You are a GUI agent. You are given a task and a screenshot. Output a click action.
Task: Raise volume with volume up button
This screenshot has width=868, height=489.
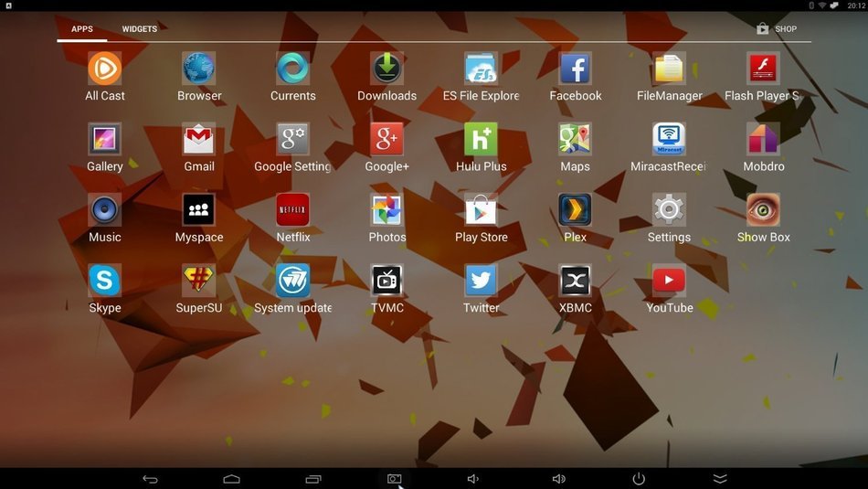click(x=558, y=479)
